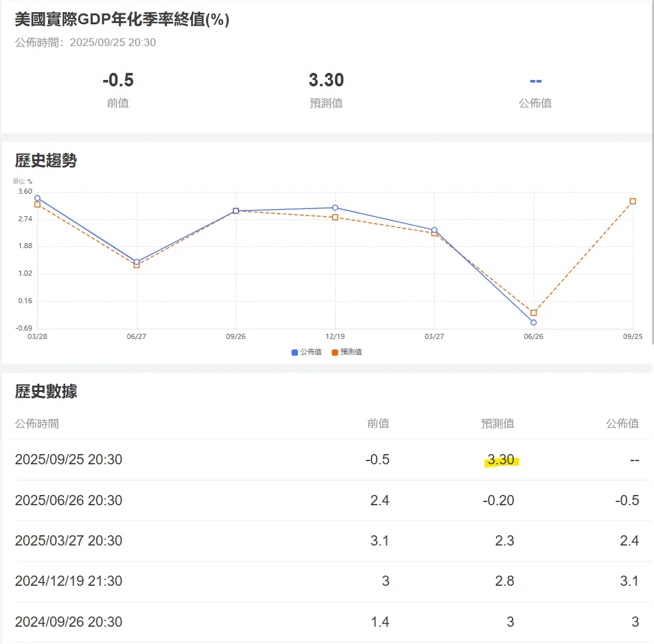
Task: Select orange forecast marker at 09/25
Action: click(x=632, y=201)
